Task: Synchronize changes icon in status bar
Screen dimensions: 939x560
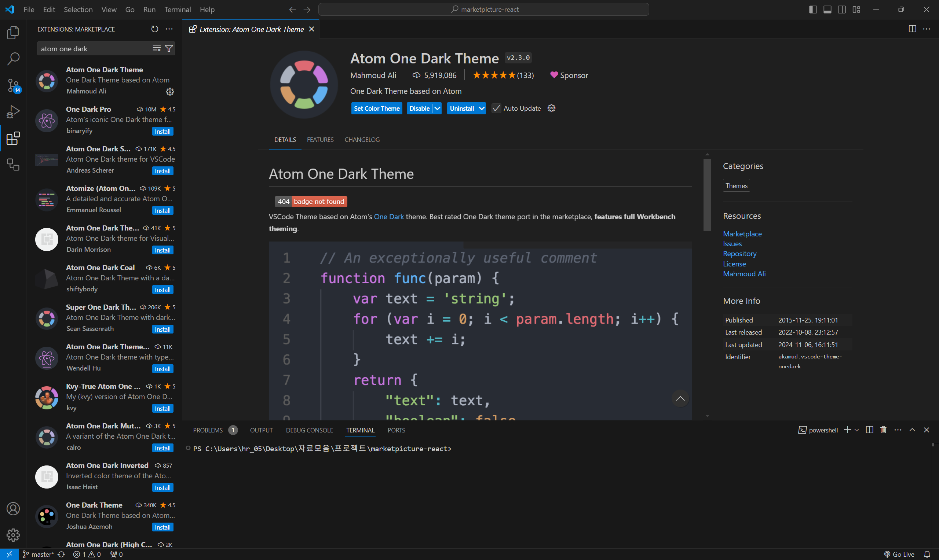Action: click(62, 555)
